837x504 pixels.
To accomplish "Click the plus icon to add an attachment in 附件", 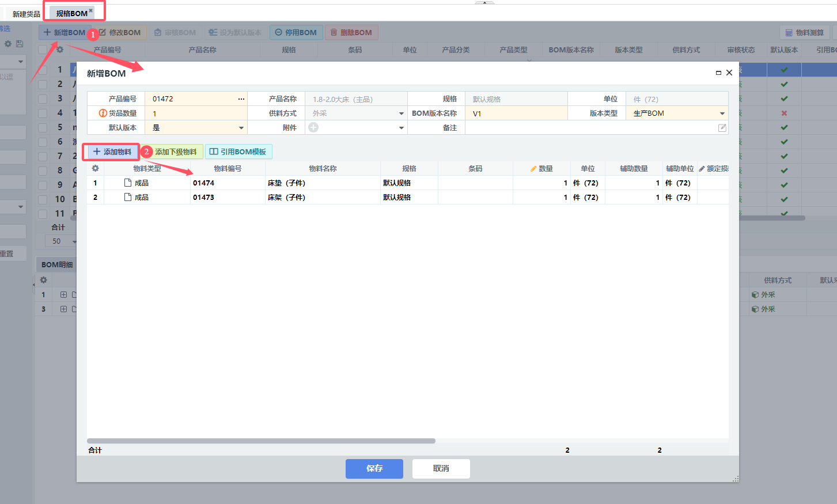I will pyautogui.click(x=313, y=127).
